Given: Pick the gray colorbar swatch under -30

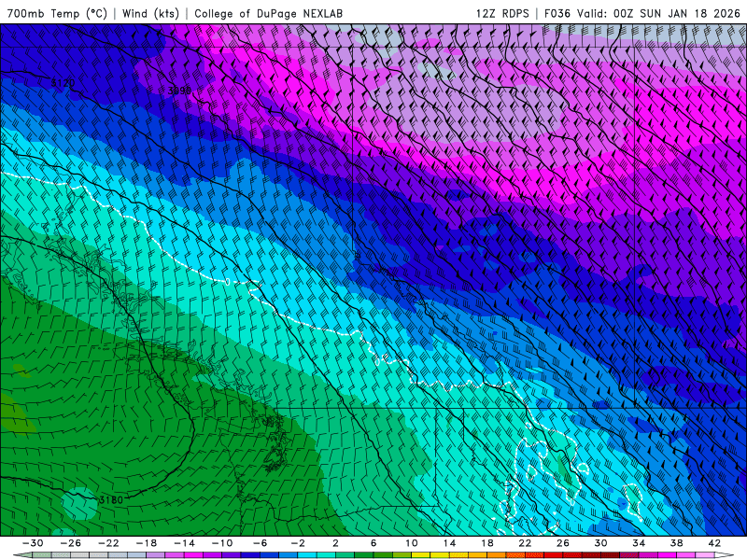Looking at the screenshot, I should (x=42, y=555).
